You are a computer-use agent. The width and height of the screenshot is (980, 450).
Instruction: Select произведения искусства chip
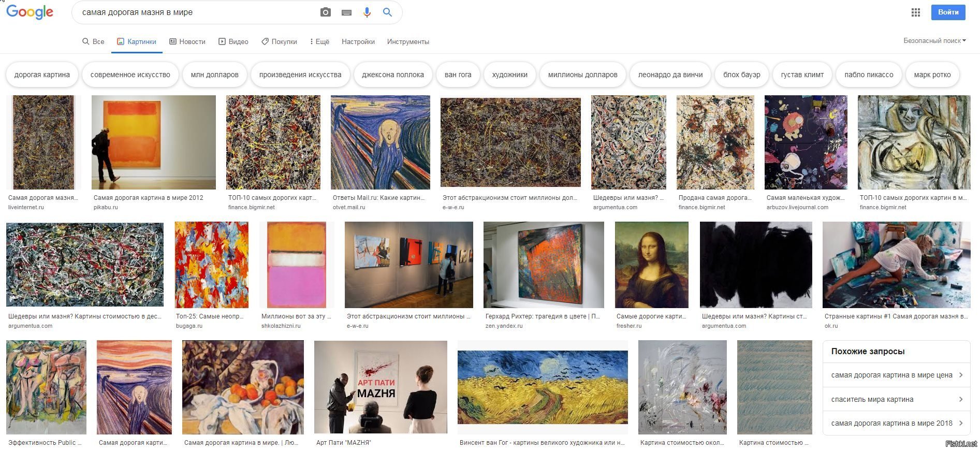300,75
